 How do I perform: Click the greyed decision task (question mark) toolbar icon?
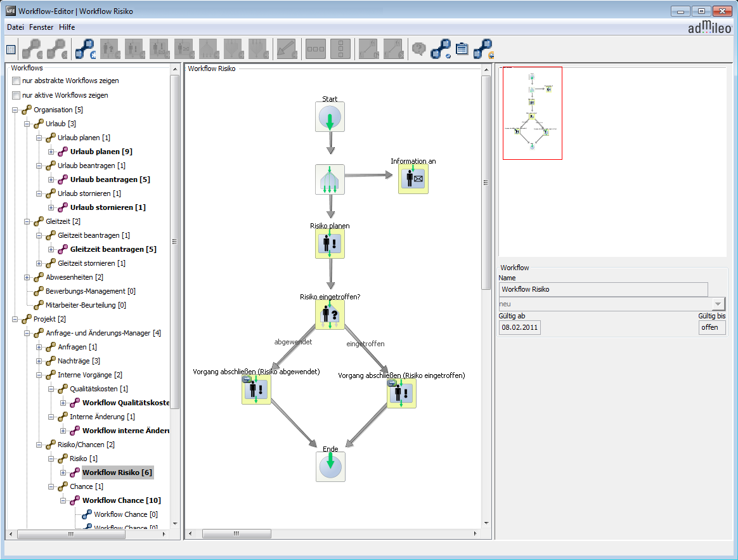point(110,49)
